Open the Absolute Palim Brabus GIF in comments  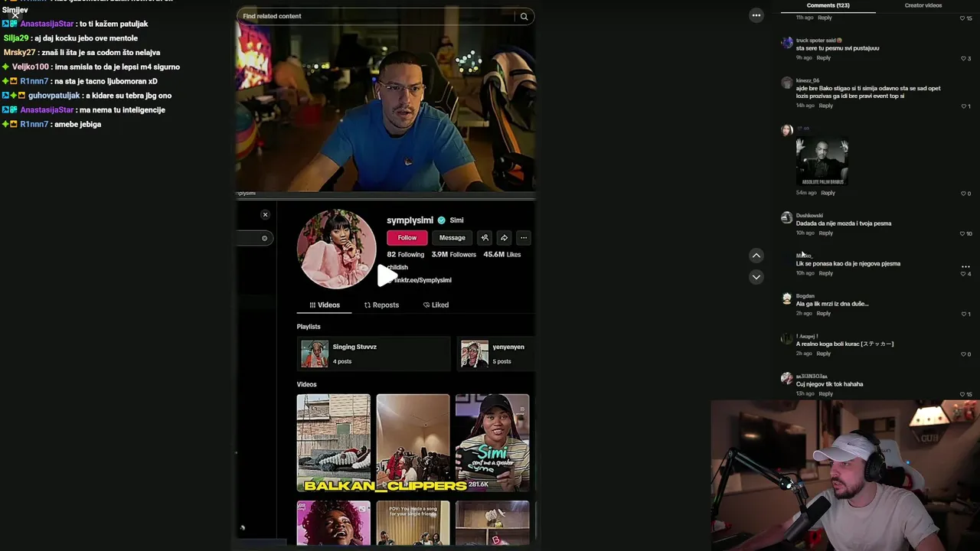tap(822, 161)
